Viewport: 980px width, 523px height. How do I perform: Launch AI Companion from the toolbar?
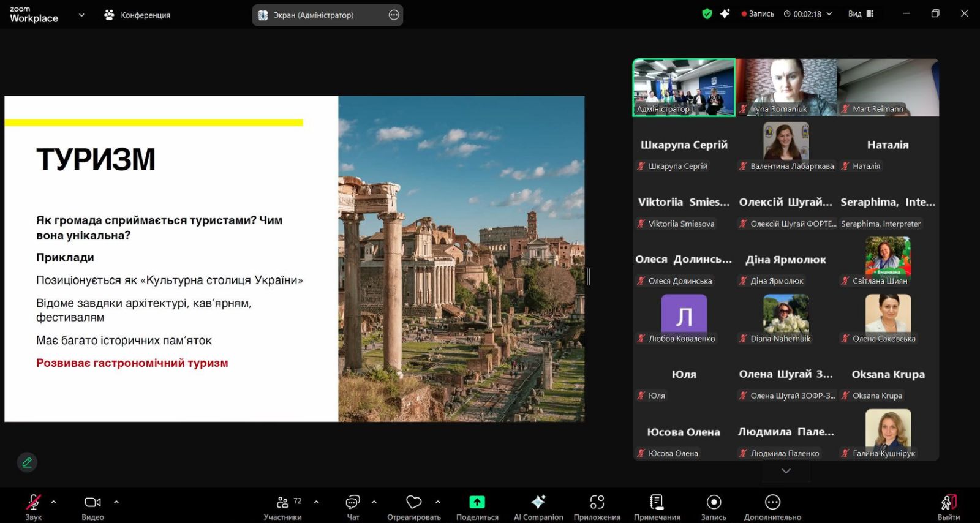pos(538,502)
